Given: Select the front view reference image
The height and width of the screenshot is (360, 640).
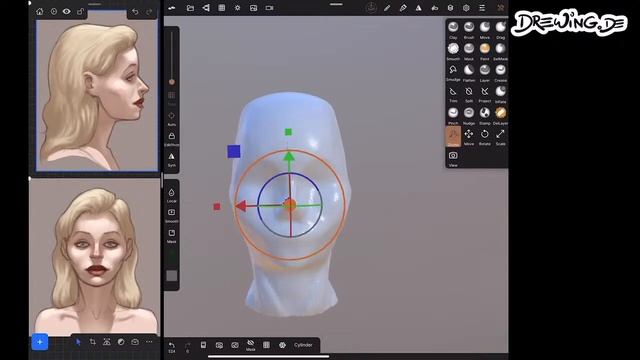Looking at the screenshot, I should pos(94,258).
